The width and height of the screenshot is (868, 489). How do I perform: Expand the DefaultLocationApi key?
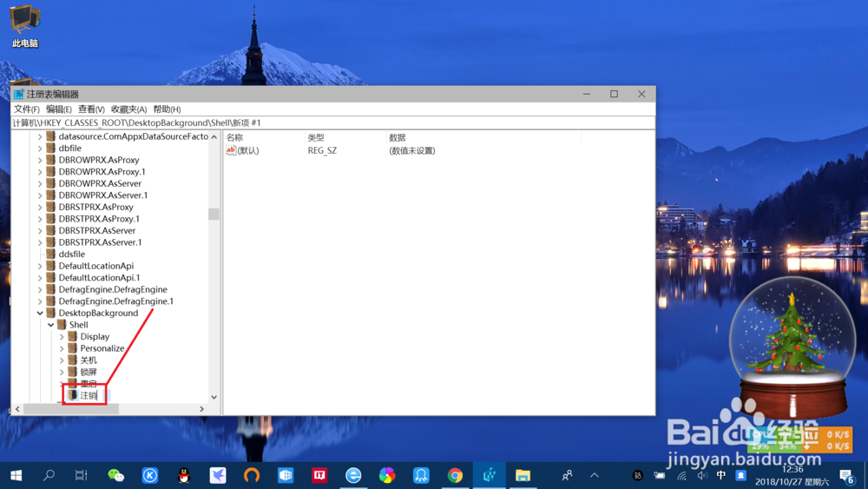pyautogui.click(x=40, y=267)
